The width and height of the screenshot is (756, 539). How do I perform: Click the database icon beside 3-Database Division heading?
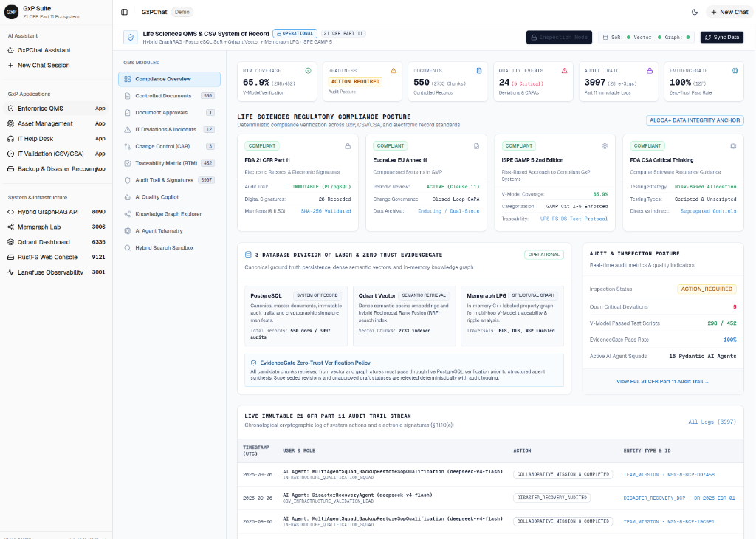click(248, 255)
